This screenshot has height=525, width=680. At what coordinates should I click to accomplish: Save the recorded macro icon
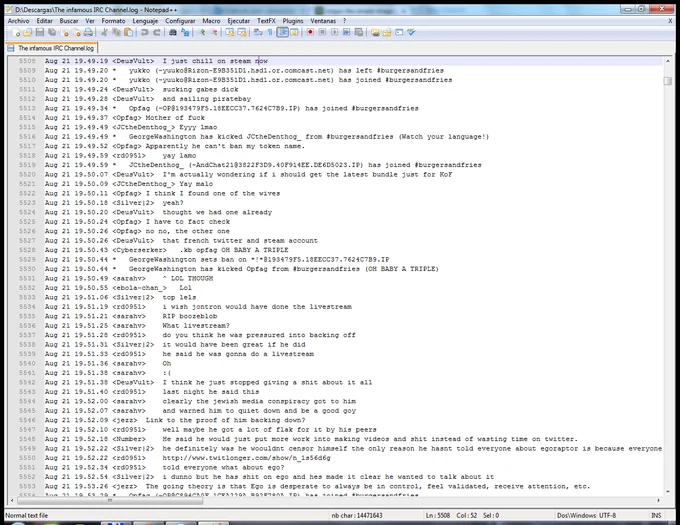pyautogui.click(x=359, y=32)
